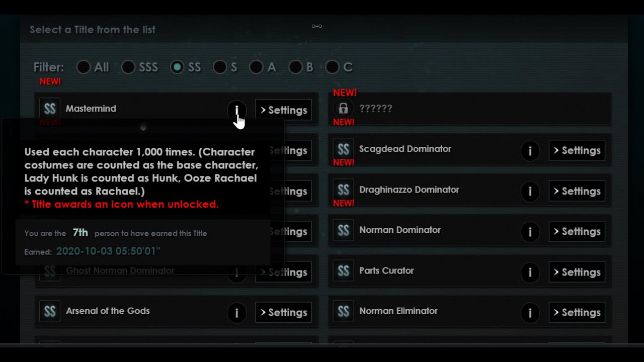Viewport: 644px width, 362px height.
Task: Click the Norman Eliminator title name
Action: pos(398,311)
